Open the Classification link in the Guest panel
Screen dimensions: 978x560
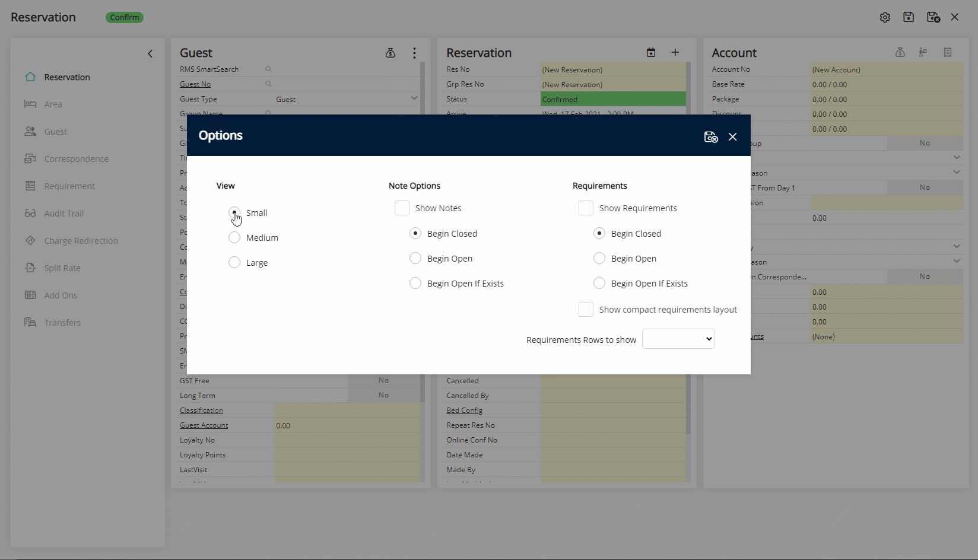[x=201, y=410]
